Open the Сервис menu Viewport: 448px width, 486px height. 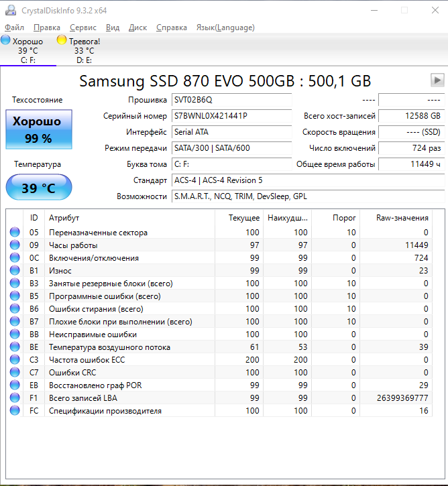(x=83, y=27)
